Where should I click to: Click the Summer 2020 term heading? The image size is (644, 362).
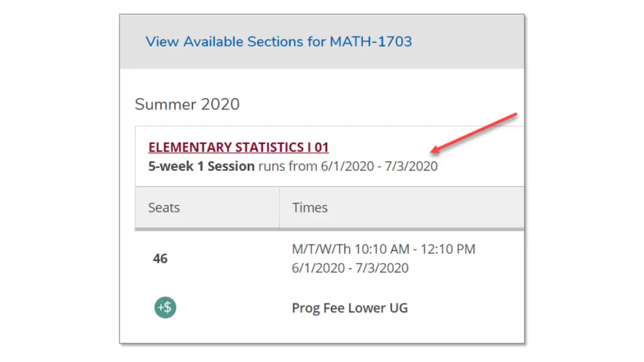point(187,104)
